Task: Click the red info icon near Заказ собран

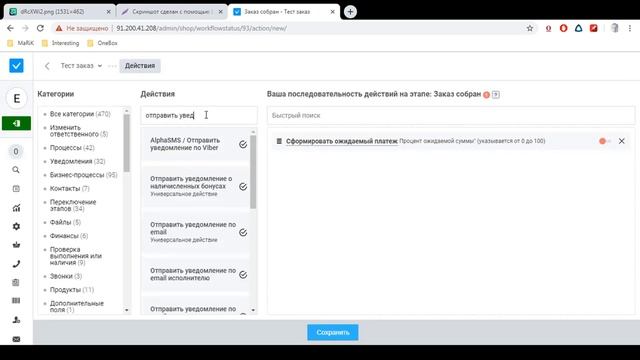Action: 487,95
